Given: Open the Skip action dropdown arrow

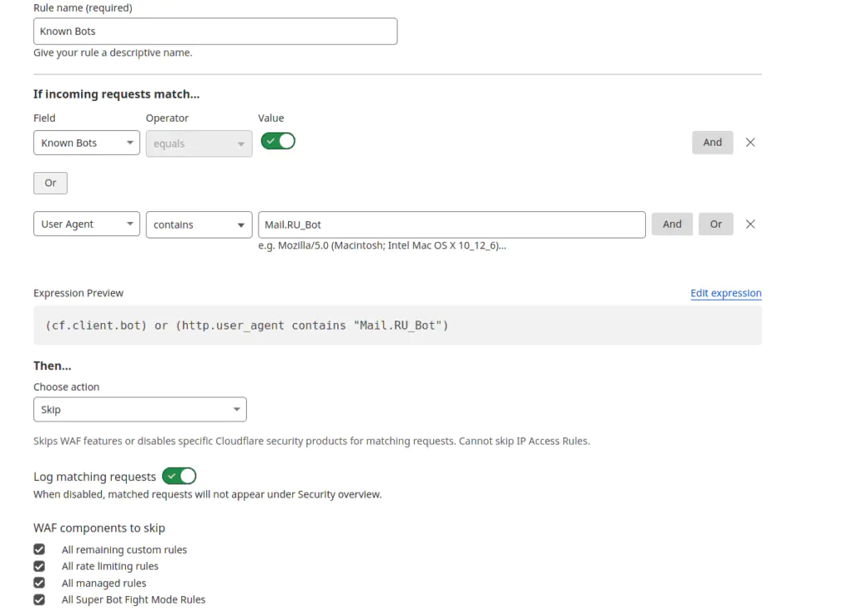Looking at the screenshot, I should (x=238, y=409).
